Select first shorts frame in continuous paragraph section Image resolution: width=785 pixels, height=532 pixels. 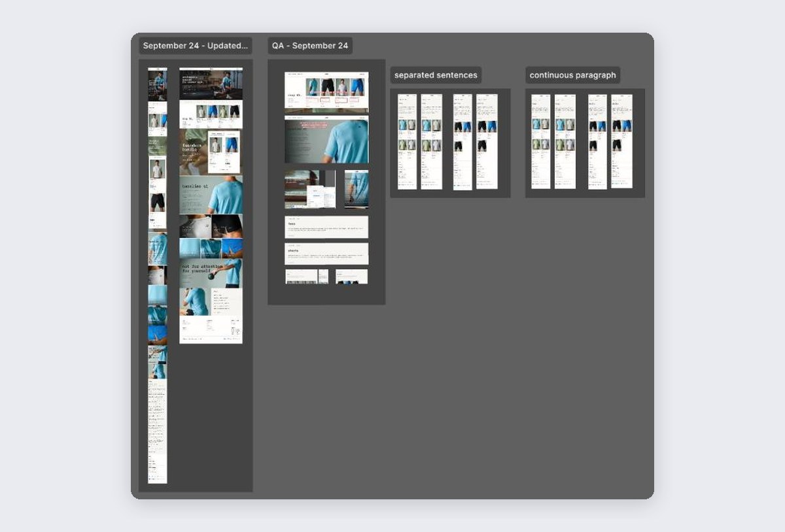pyautogui.click(x=597, y=142)
